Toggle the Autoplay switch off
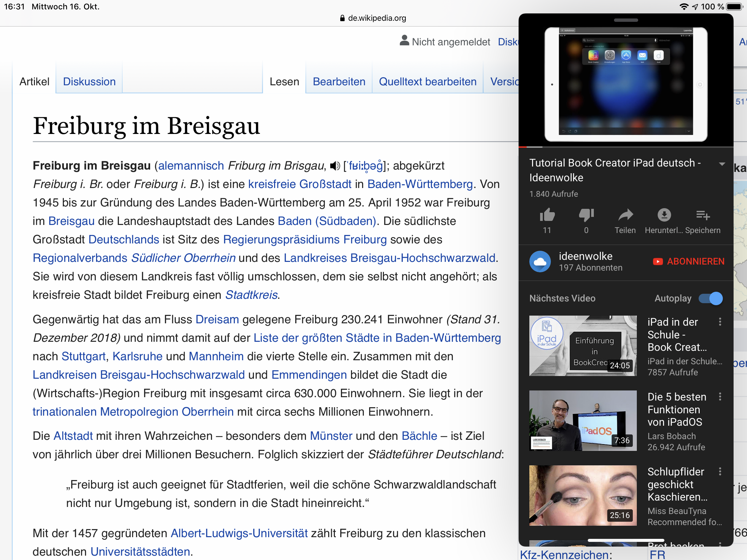This screenshot has height=560, width=747. pos(710,298)
